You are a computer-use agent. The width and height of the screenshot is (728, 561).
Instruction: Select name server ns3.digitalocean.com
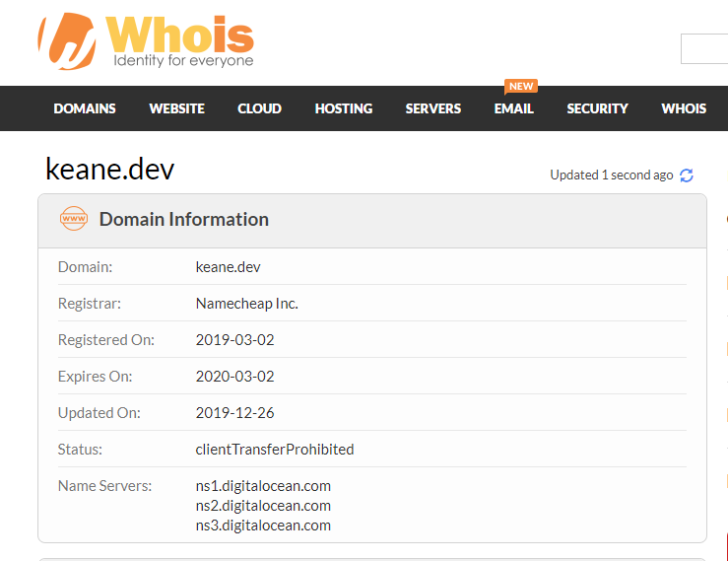click(263, 526)
